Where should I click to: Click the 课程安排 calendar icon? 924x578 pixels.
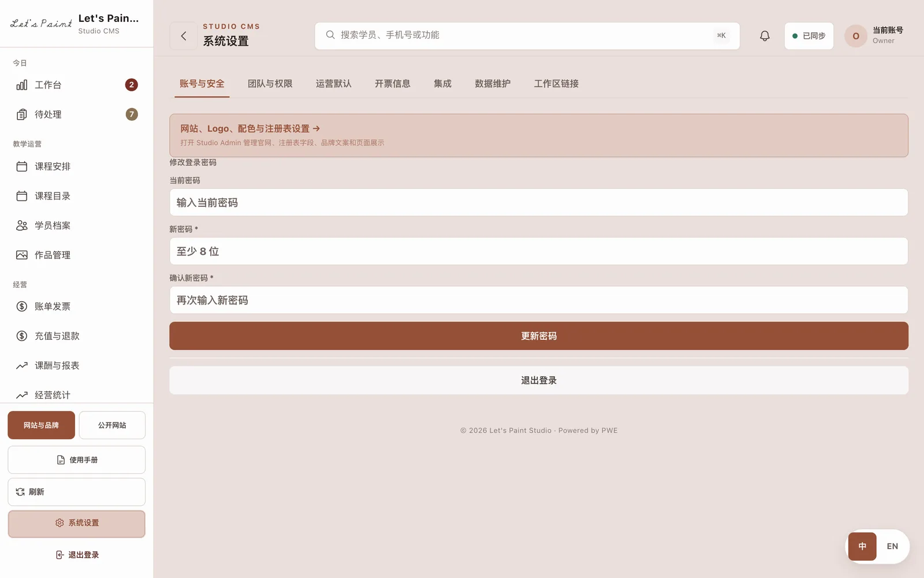(x=22, y=166)
